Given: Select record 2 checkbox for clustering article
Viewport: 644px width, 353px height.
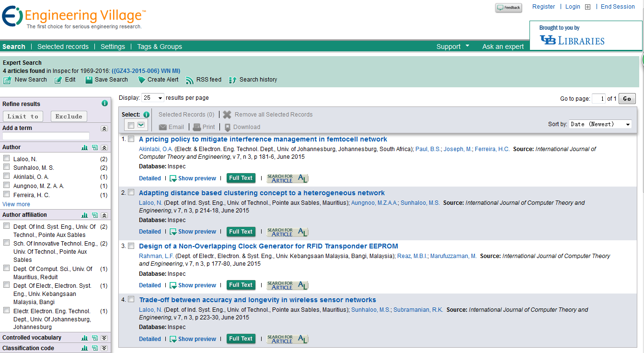Looking at the screenshot, I should (131, 193).
